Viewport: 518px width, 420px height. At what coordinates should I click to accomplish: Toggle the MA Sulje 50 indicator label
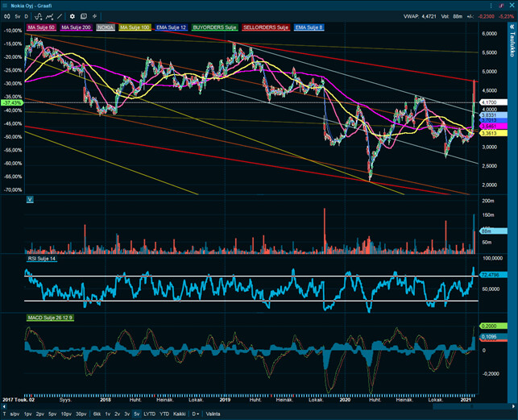(x=41, y=27)
